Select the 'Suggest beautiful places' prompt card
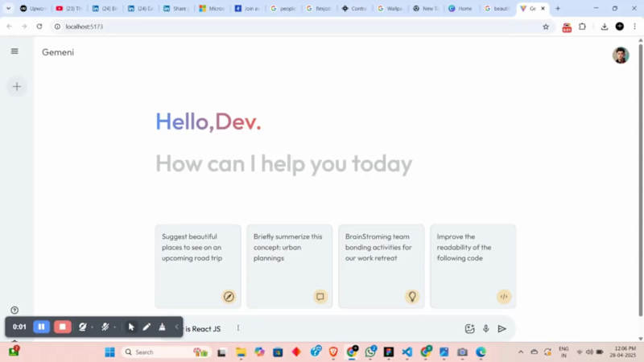 pyautogui.click(x=198, y=266)
